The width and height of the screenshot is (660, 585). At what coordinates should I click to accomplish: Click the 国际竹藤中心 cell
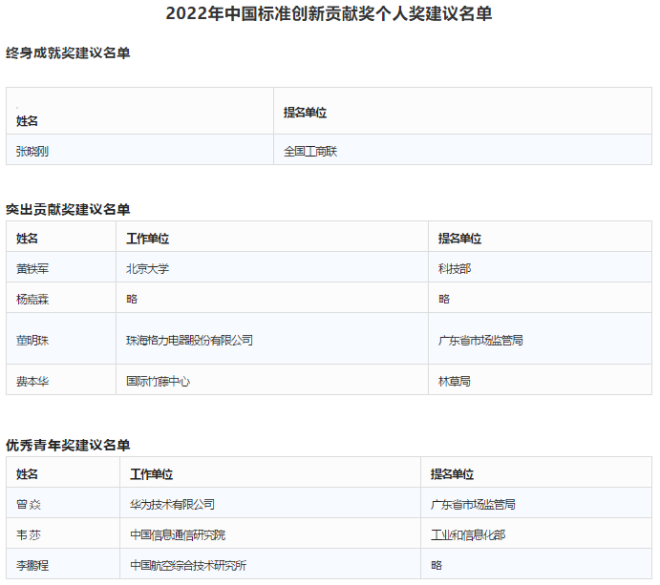pyautogui.click(x=158, y=381)
